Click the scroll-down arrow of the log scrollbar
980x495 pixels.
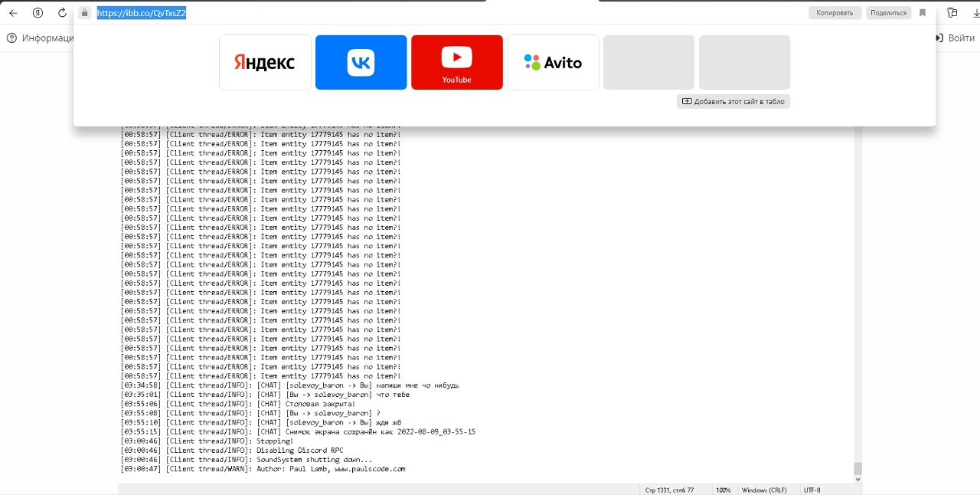(857, 479)
